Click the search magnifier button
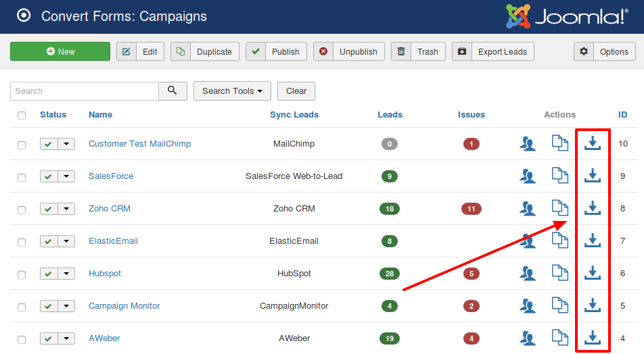 point(172,91)
